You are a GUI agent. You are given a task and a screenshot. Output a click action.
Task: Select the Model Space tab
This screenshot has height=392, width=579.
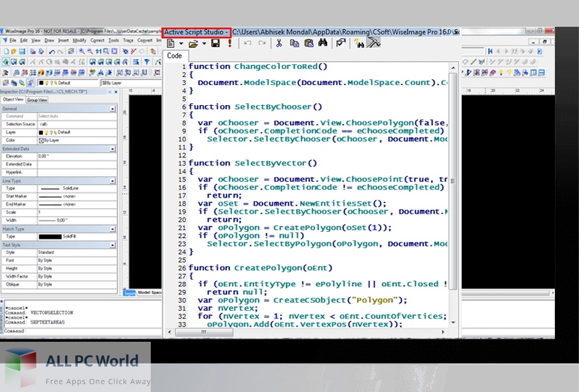tap(149, 293)
